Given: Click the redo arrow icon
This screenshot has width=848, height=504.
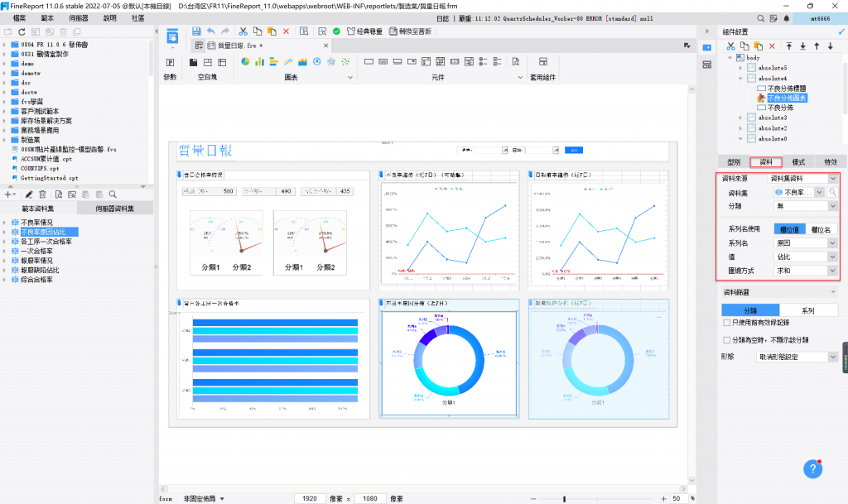Looking at the screenshot, I should click(225, 31).
